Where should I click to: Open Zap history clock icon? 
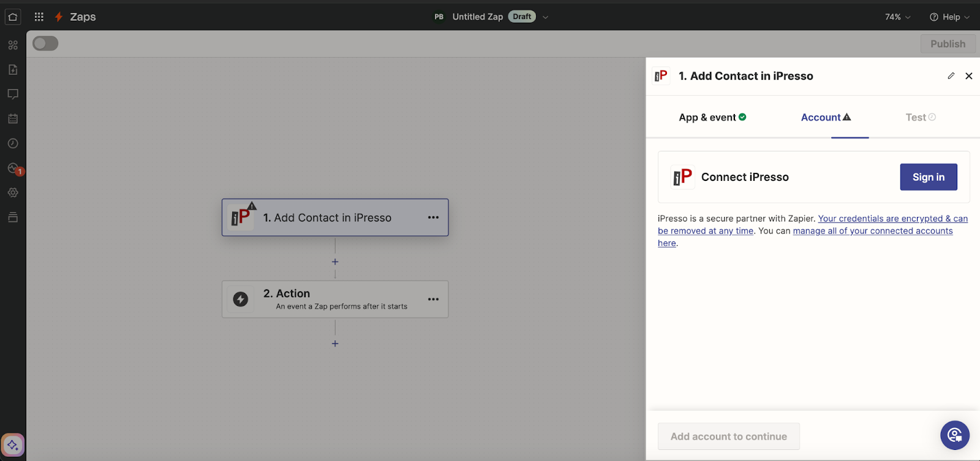[13, 143]
